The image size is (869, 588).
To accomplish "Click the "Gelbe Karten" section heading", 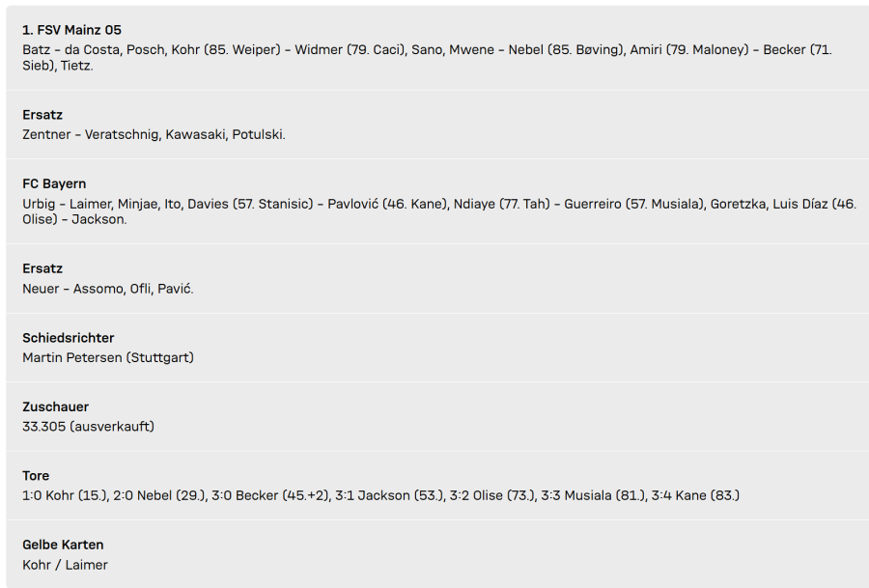I will (63, 545).
